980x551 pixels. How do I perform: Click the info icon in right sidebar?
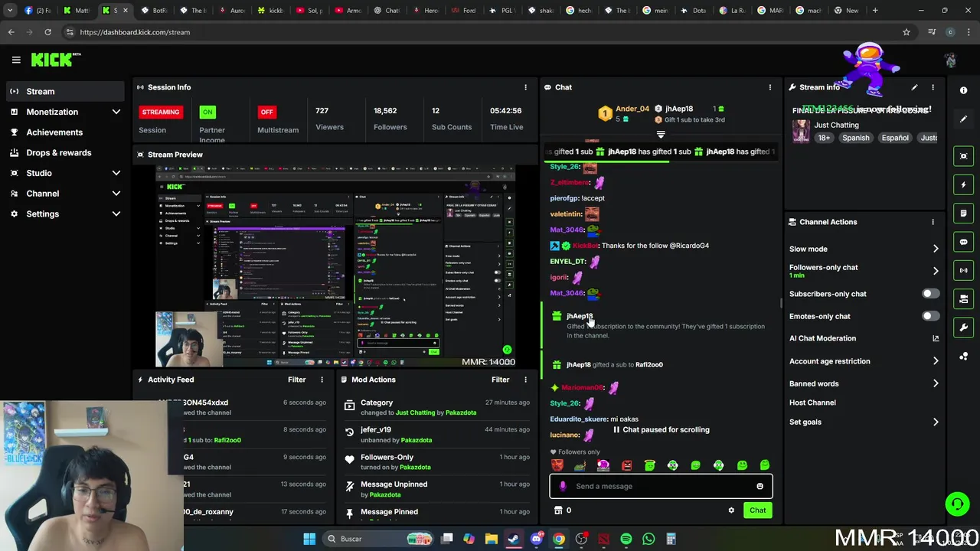(963, 90)
